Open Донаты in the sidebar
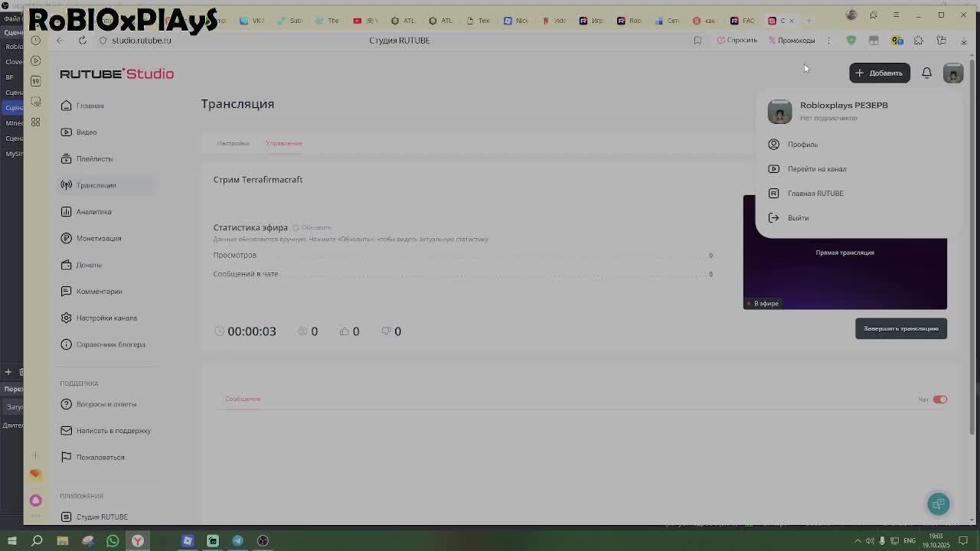980x551 pixels. click(81, 265)
